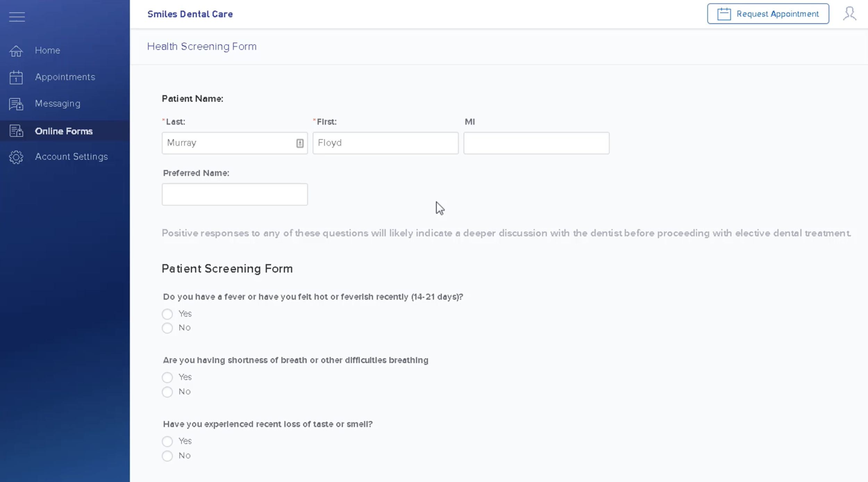Select Yes for the shortness of breath question
The height and width of the screenshot is (482, 868).
[x=167, y=377]
